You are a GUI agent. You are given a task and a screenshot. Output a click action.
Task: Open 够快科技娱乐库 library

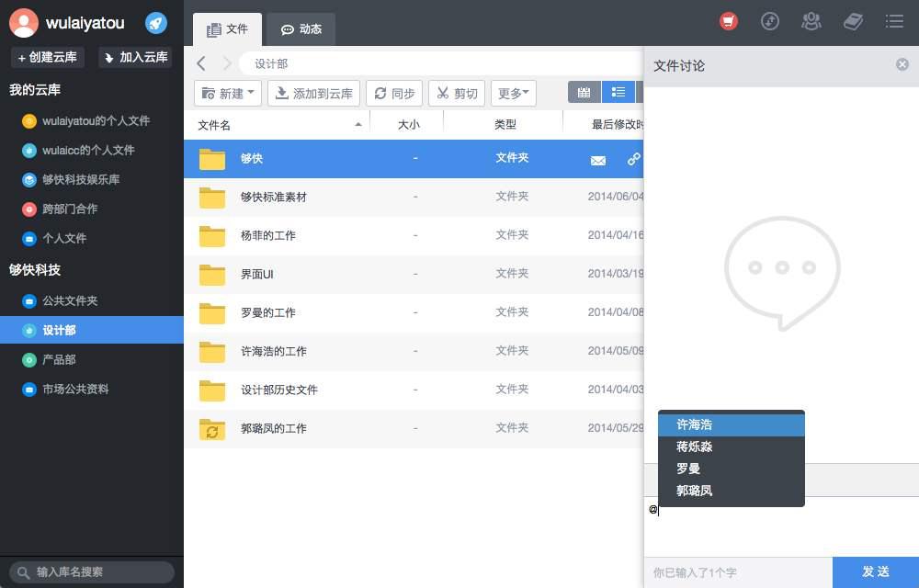92,179
